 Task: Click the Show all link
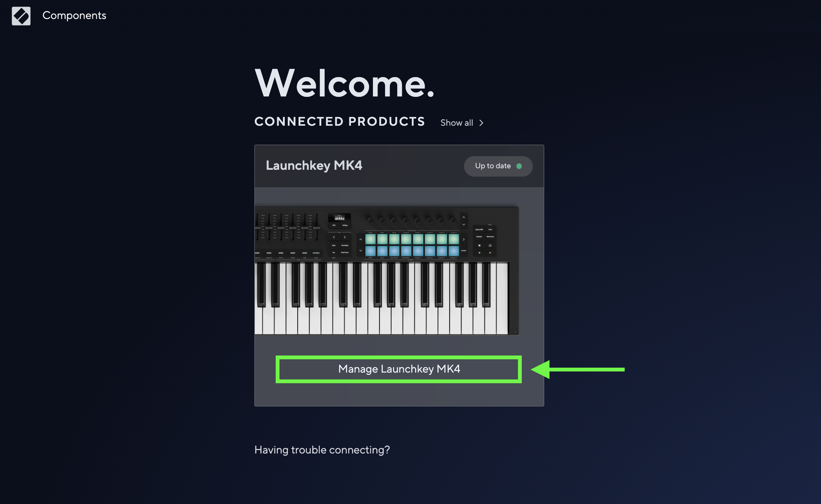pos(457,123)
